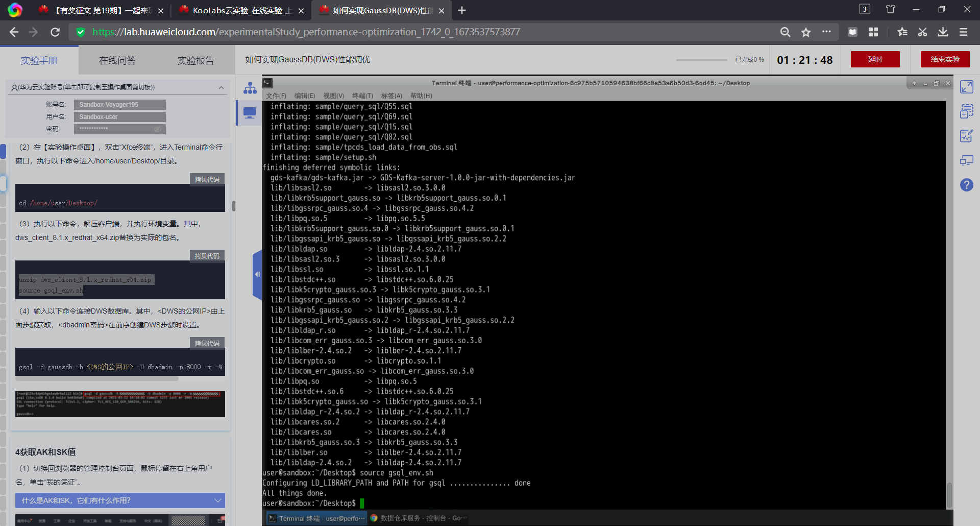Open the Terminal 编辑(E) menu

(x=305, y=96)
